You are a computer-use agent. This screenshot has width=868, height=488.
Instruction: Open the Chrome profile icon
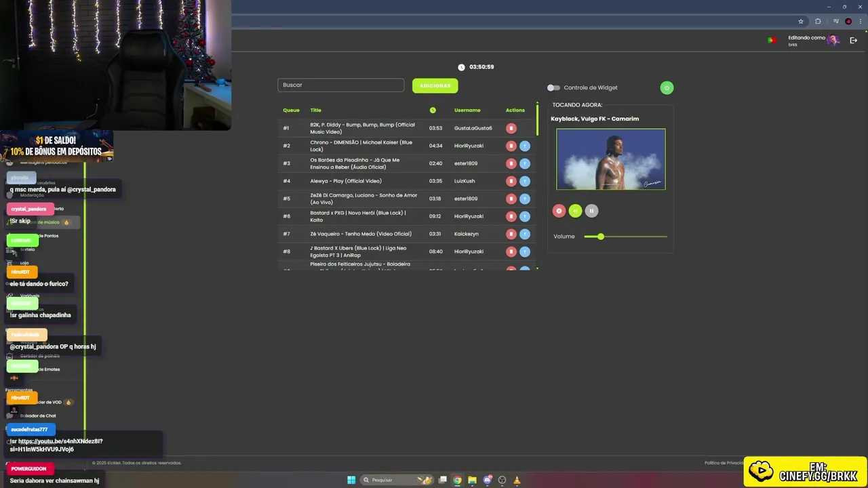(848, 21)
